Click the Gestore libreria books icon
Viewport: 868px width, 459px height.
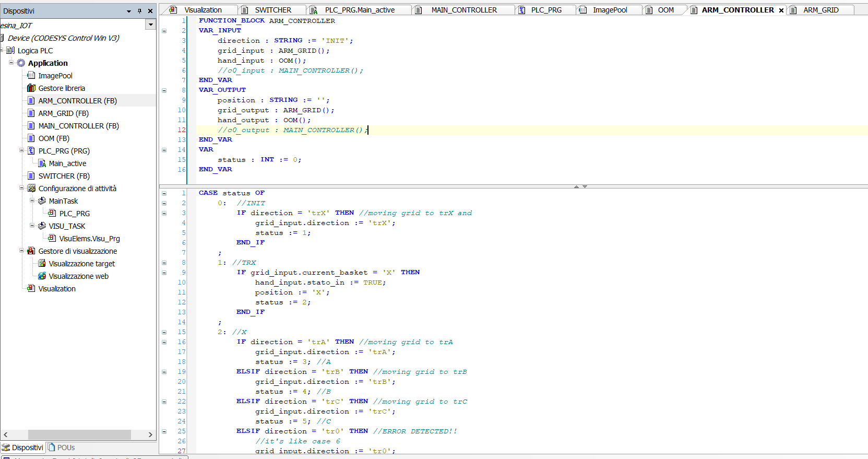coord(31,88)
